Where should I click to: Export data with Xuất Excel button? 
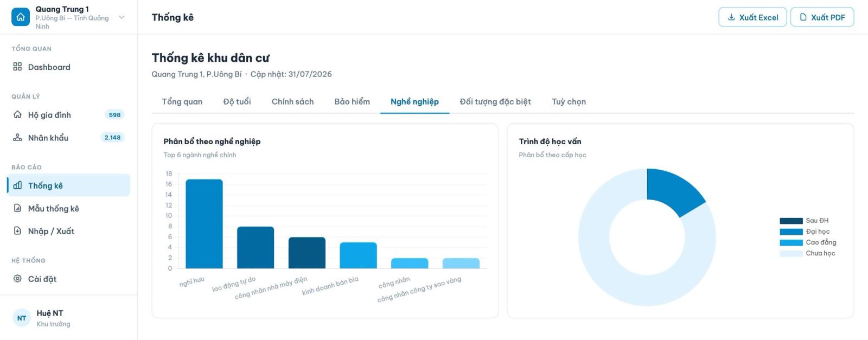[x=752, y=17]
